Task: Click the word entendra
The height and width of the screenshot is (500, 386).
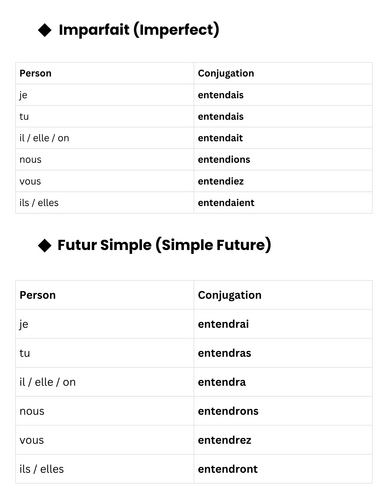Action: [222, 382]
